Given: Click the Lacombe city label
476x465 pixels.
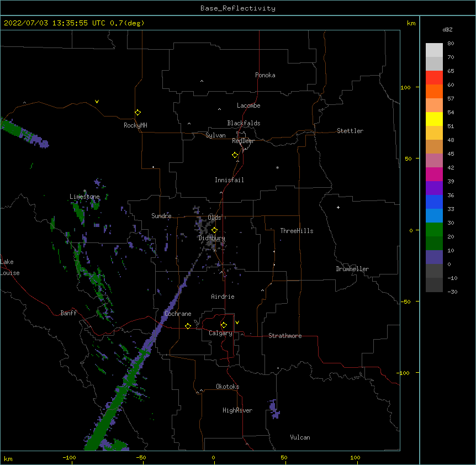Looking at the screenshot, I should pyautogui.click(x=248, y=105).
